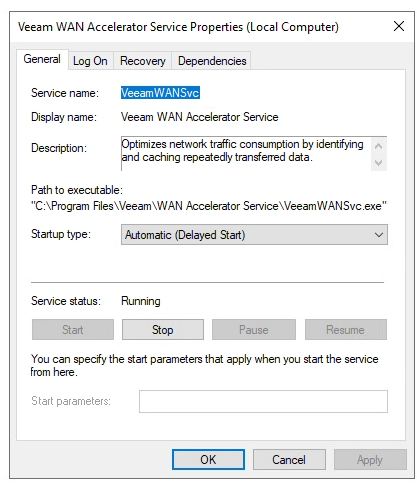Click inside the Description text box
This screenshot has width=417, height=486.
click(x=246, y=153)
